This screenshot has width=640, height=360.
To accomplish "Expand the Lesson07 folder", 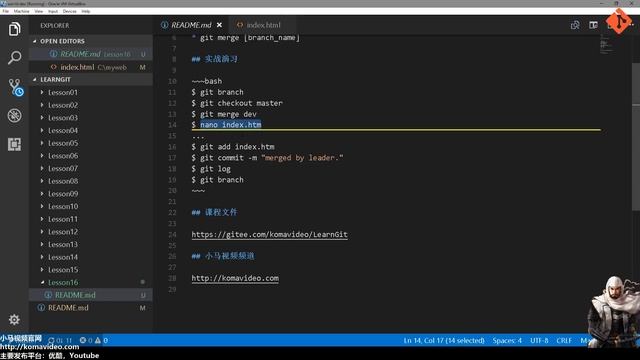I will point(91,168).
